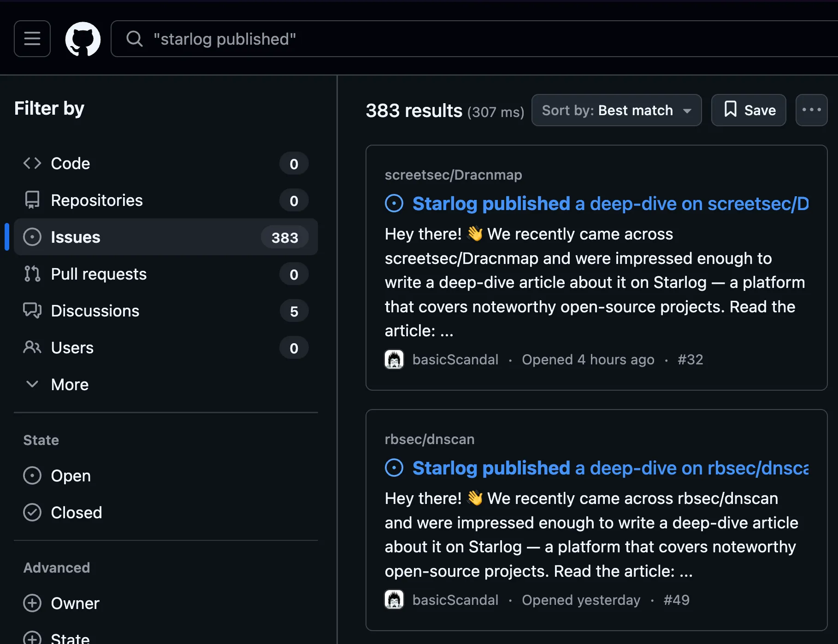
Task: Open the overflow menu next to Save
Action: [x=811, y=110]
